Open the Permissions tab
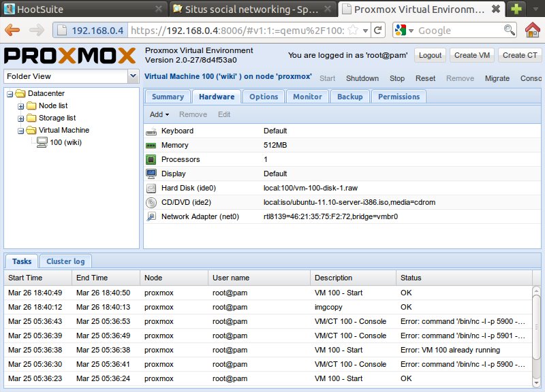 click(x=399, y=97)
